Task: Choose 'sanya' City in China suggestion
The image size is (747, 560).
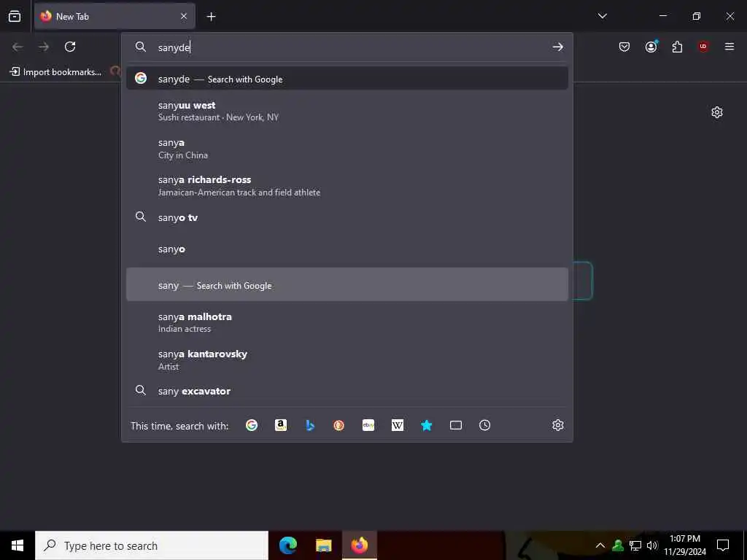Action: tap(347, 149)
